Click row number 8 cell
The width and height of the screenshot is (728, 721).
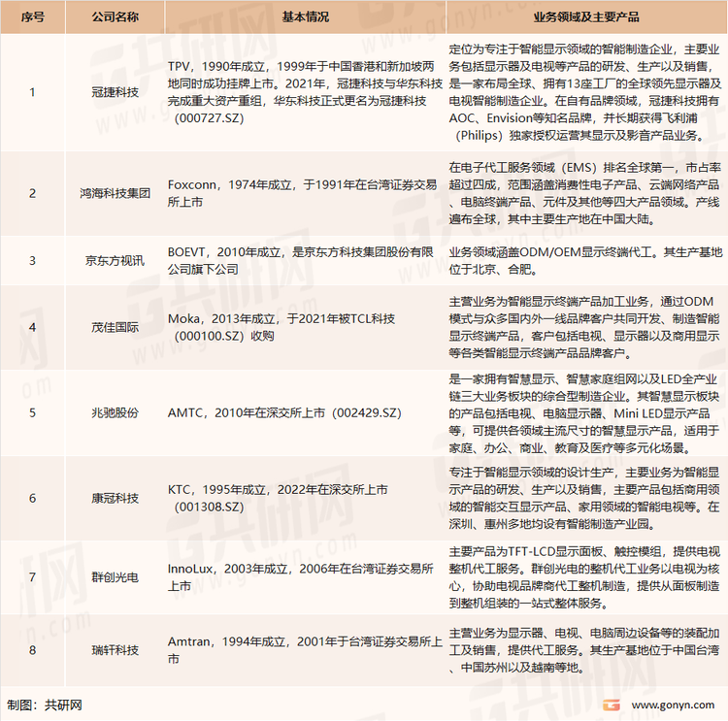(32, 650)
